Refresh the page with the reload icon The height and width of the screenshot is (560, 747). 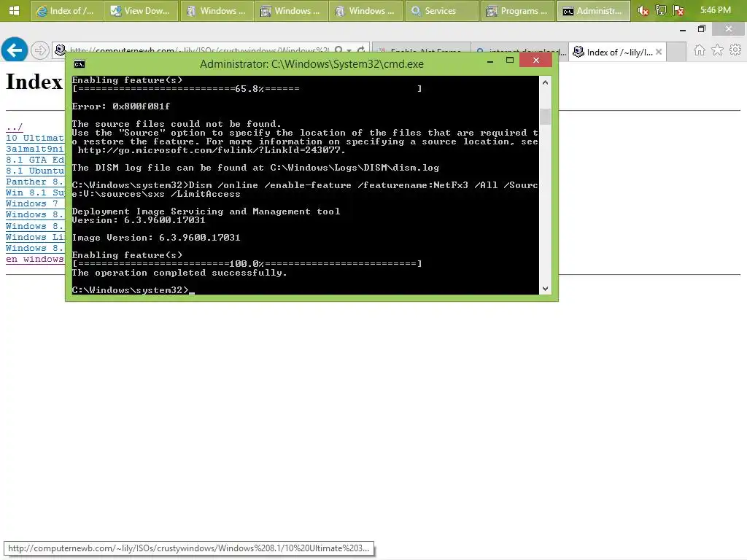(x=361, y=50)
